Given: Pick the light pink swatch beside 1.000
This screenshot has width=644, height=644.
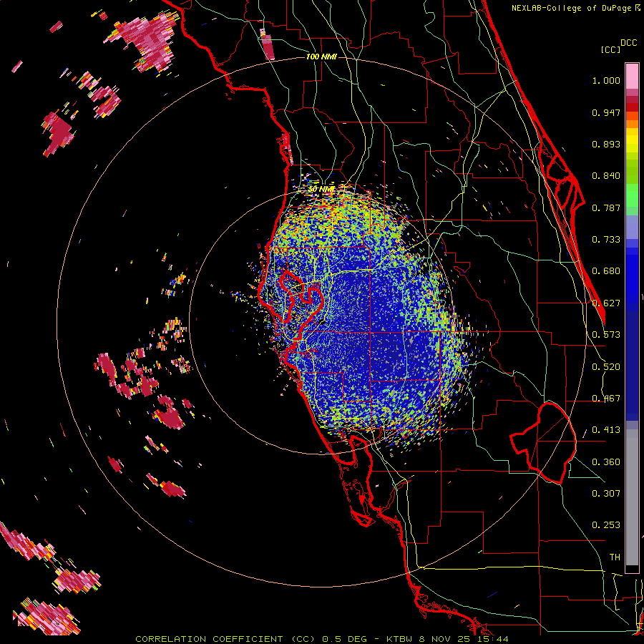Looking at the screenshot, I should pos(632,77).
